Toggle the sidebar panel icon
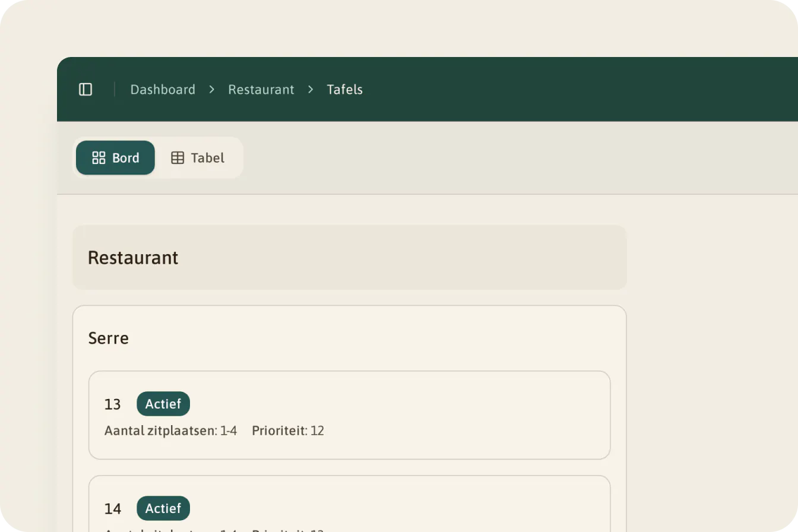Screen dimensions: 798x532 85,90
